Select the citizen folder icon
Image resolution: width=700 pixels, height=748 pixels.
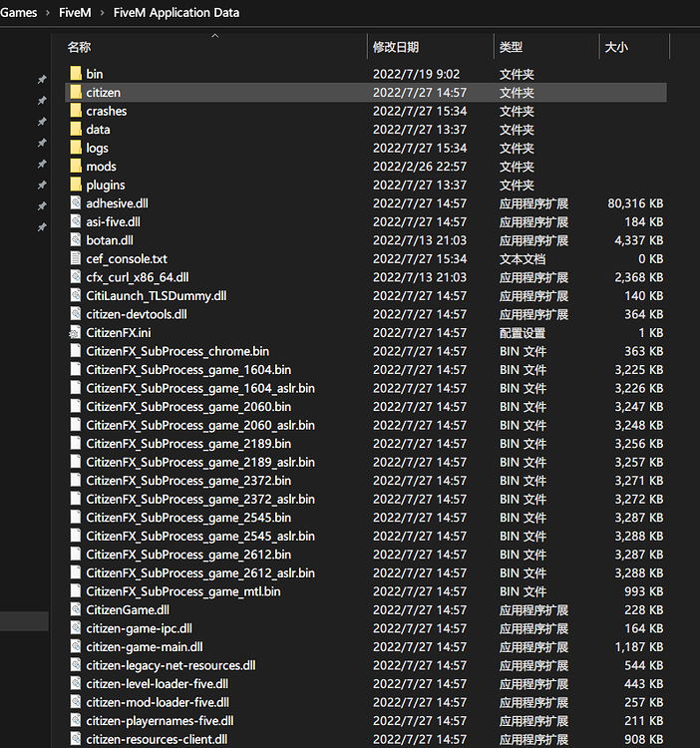click(76, 93)
